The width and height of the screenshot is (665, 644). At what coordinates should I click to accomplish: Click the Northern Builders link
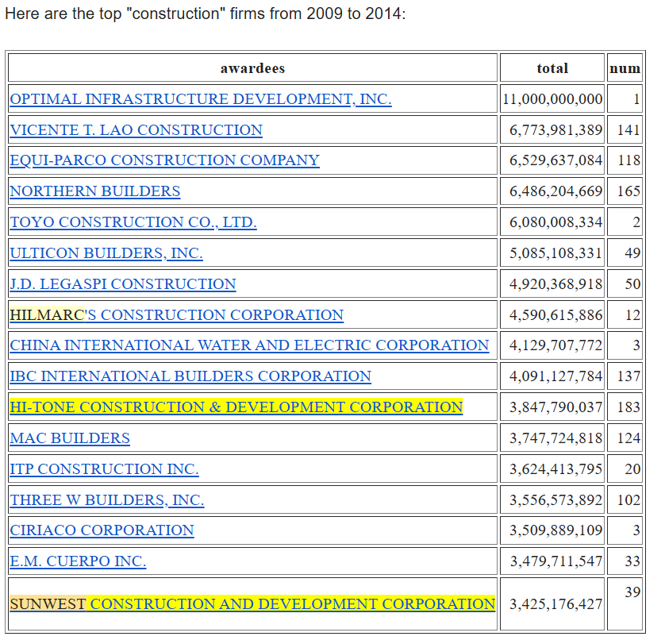pos(95,191)
